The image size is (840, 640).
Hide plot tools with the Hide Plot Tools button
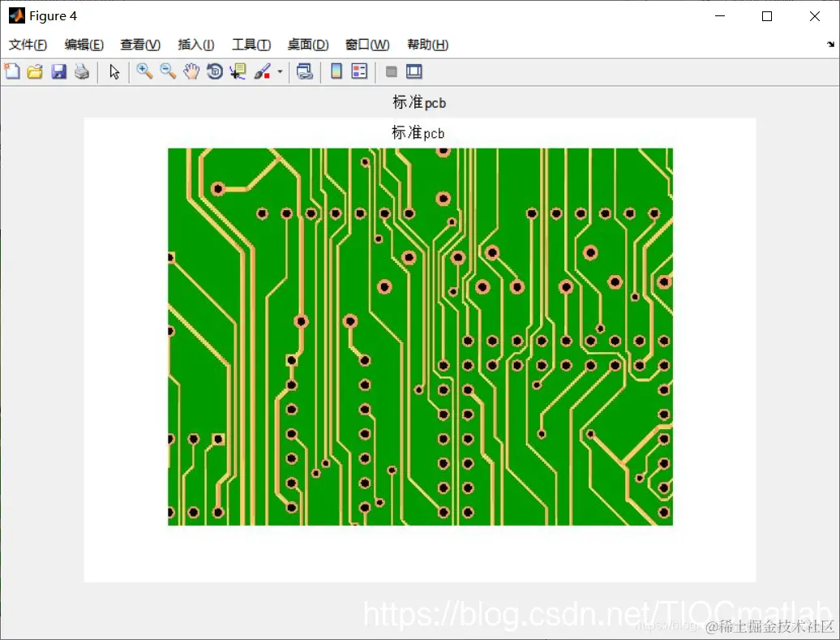(x=390, y=71)
